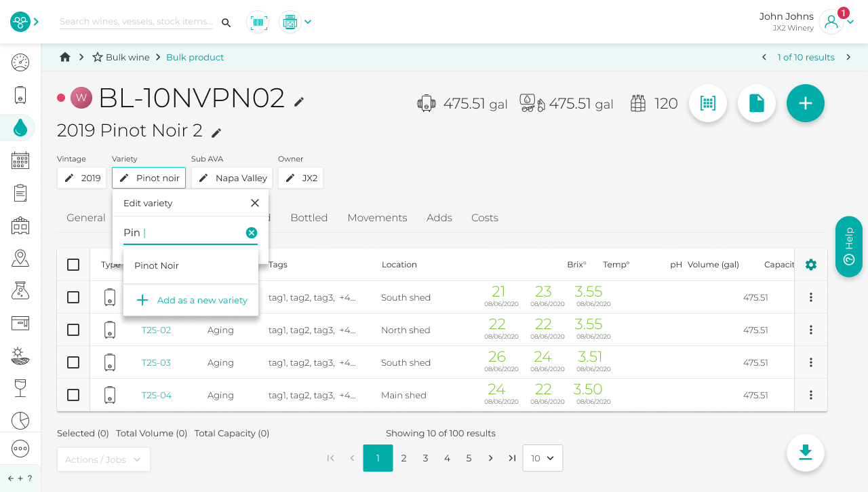Open table column settings gear icon
This screenshot has width=868, height=492.
811,265
